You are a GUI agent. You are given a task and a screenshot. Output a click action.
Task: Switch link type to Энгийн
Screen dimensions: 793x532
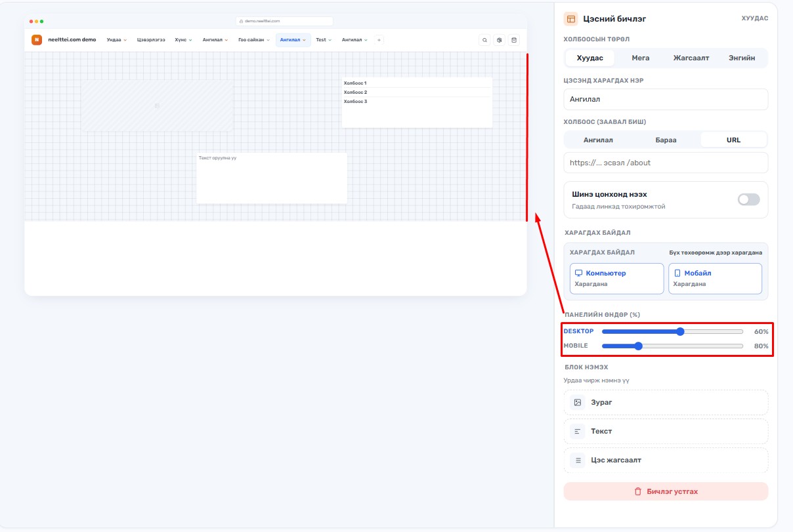[742, 58]
